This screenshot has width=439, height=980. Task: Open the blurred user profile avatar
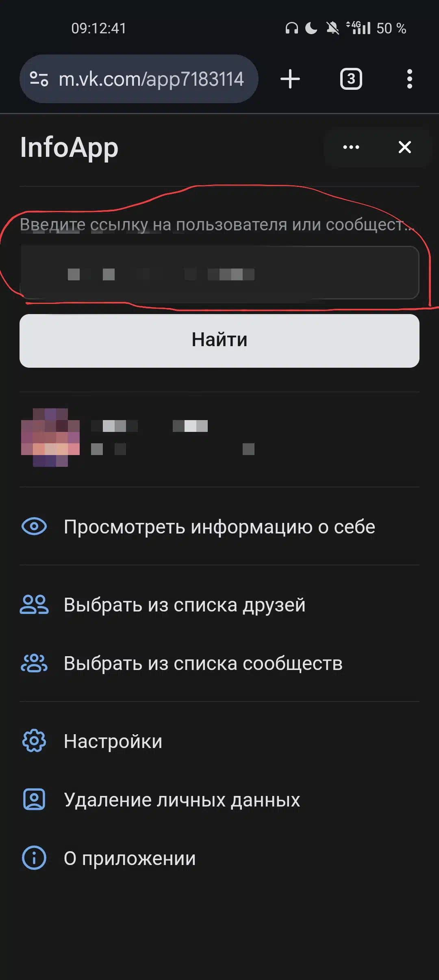click(x=50, y=438)
